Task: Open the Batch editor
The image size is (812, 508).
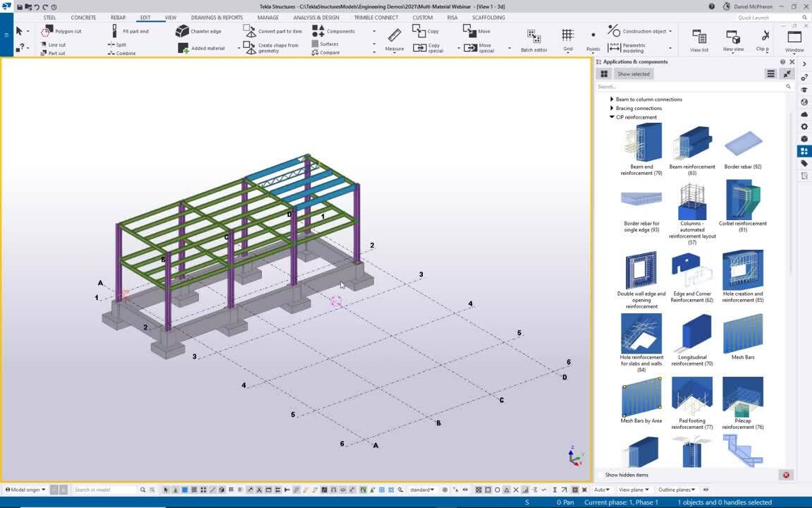Action: pyautogui.click(x=533, y=40)
